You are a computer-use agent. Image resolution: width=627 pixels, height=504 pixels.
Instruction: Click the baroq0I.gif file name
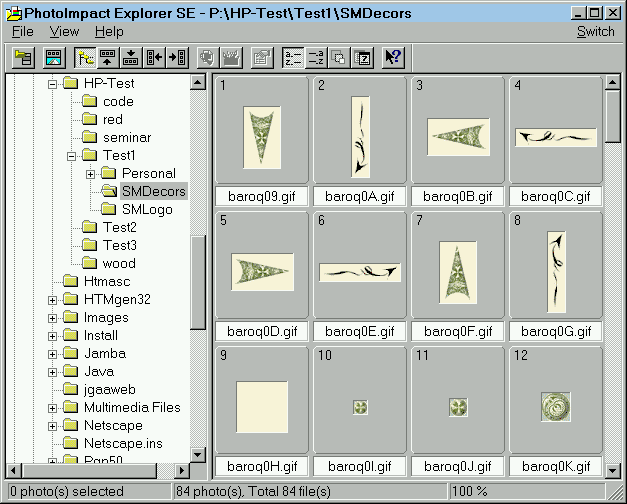pyautogui.click(x=360, y=466)
